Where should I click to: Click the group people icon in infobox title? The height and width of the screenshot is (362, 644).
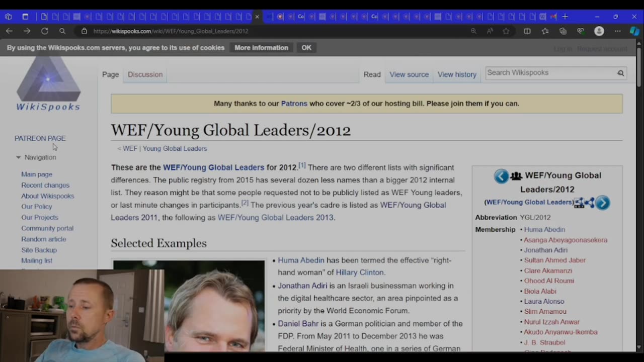tap(516, 176)
